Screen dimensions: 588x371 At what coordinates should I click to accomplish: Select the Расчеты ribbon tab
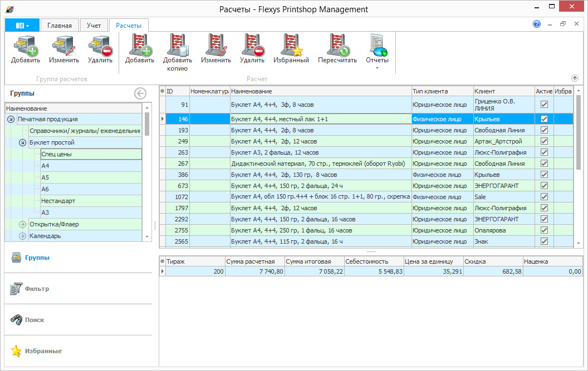[x=129, y=25]
